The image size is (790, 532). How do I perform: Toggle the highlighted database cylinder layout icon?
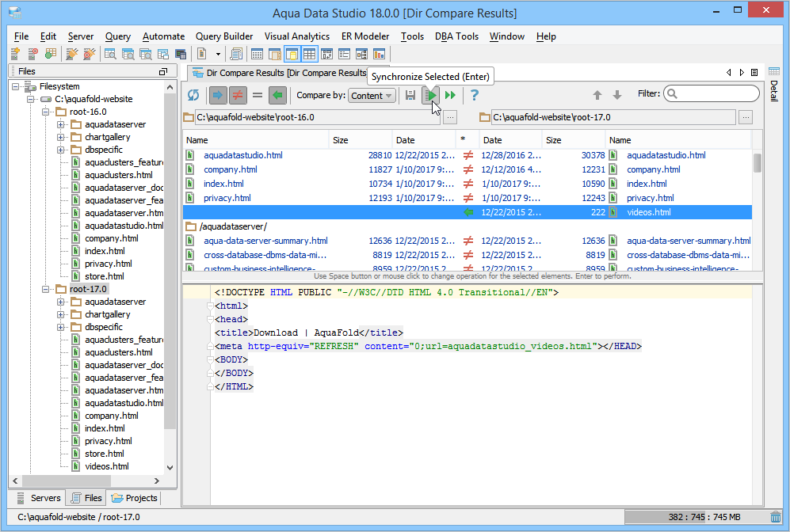(x=292, y=54)
